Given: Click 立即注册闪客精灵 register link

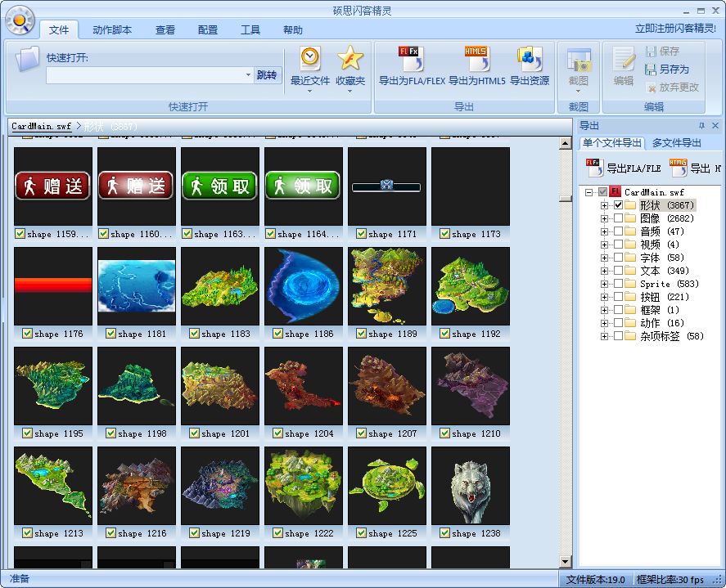Looking at the screenshot, I should coord(675,29).
